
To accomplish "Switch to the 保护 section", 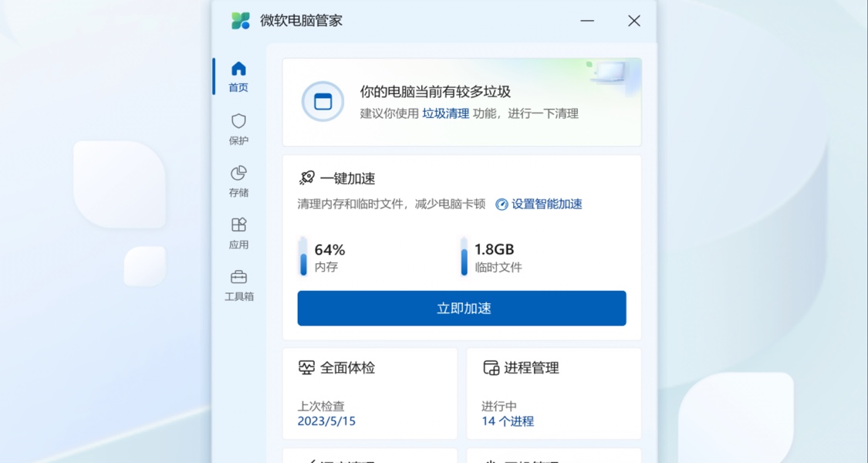I will pos(238,129).
